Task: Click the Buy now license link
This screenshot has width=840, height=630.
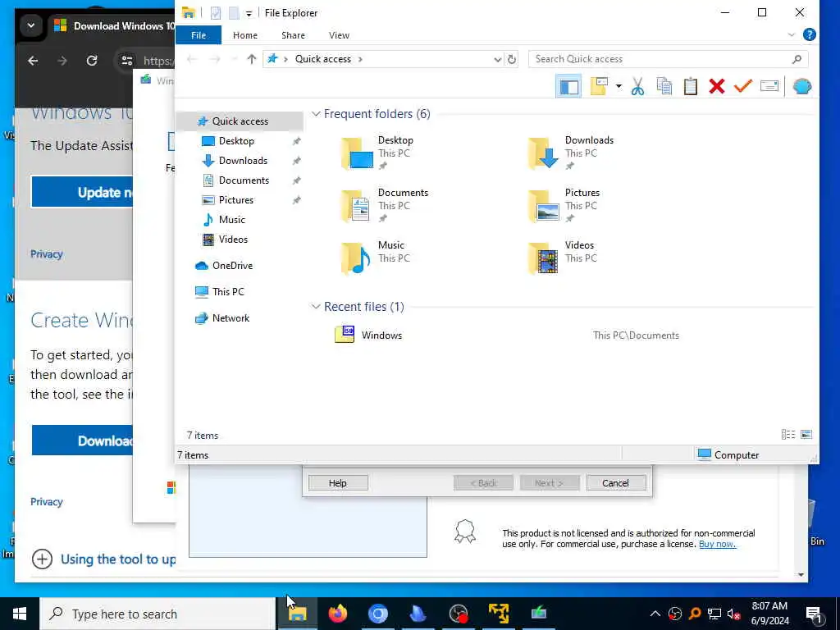Action: pos(717,544)
